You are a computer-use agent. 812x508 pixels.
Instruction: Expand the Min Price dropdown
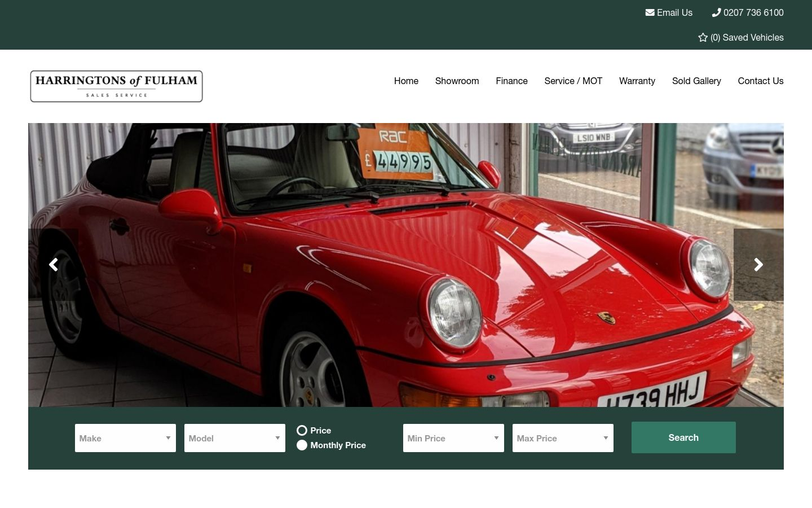tap(453, 438)
